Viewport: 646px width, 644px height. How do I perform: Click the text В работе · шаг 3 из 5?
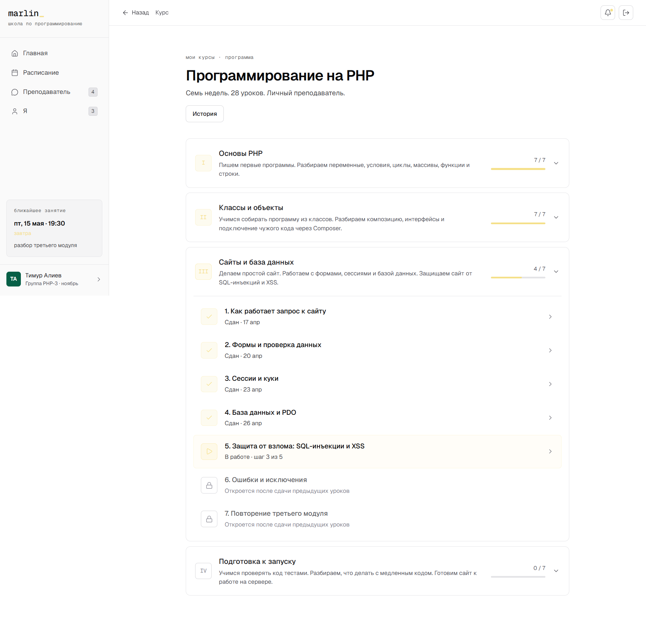[x=253, y=457]
